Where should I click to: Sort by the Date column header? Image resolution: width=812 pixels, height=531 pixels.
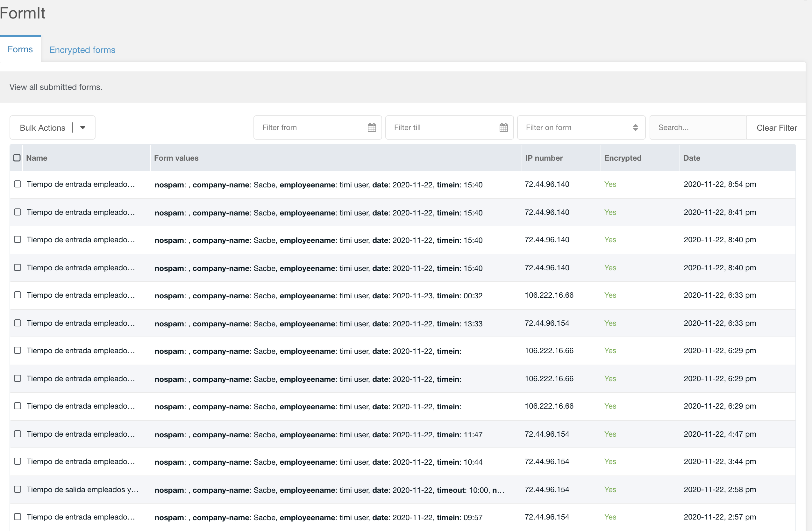[x=692, y=158]
